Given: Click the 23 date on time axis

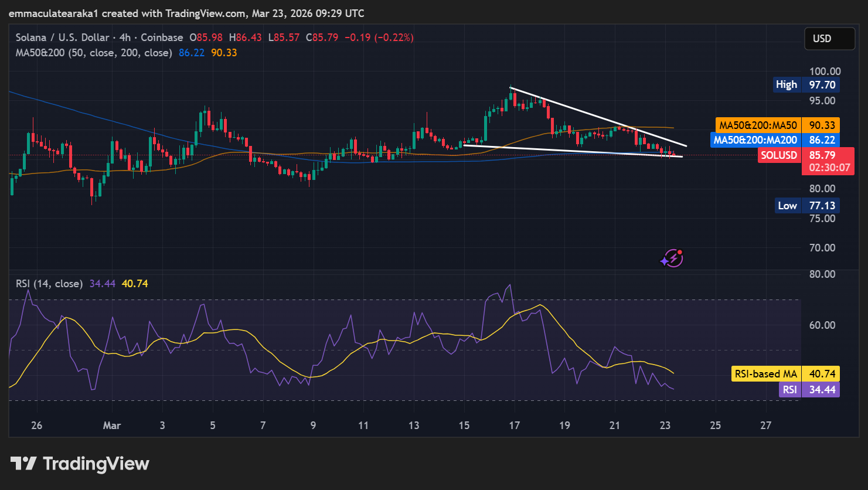Looking at the screenshot, I should (x=665, y=426).
